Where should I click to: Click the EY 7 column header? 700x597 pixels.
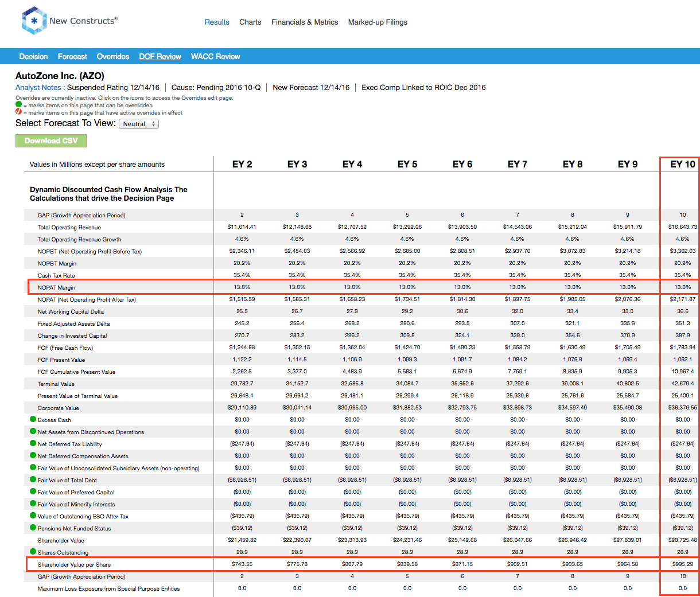pyautogui.click(x=518, y=164)
